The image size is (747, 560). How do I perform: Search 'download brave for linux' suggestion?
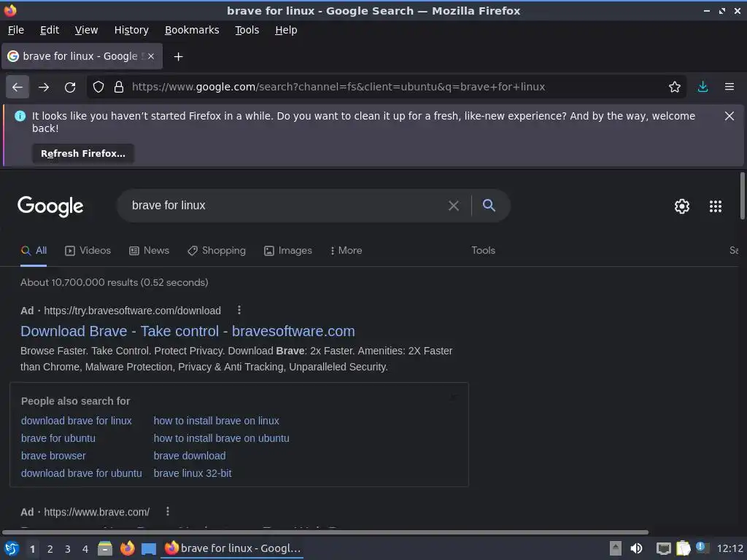(76, 421)
